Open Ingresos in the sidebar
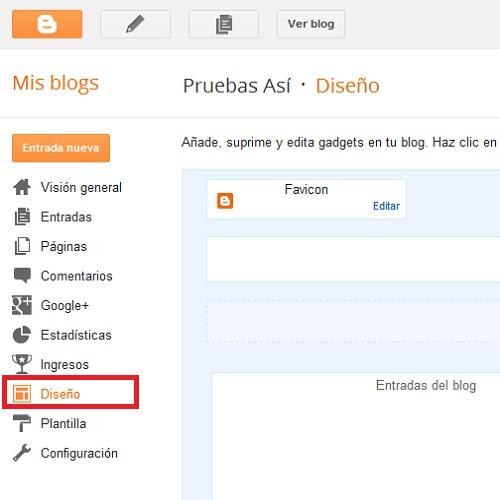This screenshot has width=500, height=500. [x=65, y=365]
